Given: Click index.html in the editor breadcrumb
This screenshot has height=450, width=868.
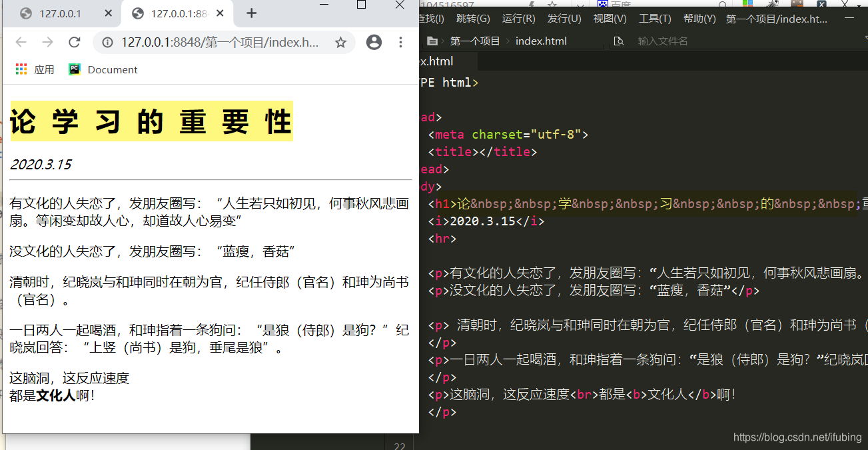Looking at the screenshot, I should [541, 41].
